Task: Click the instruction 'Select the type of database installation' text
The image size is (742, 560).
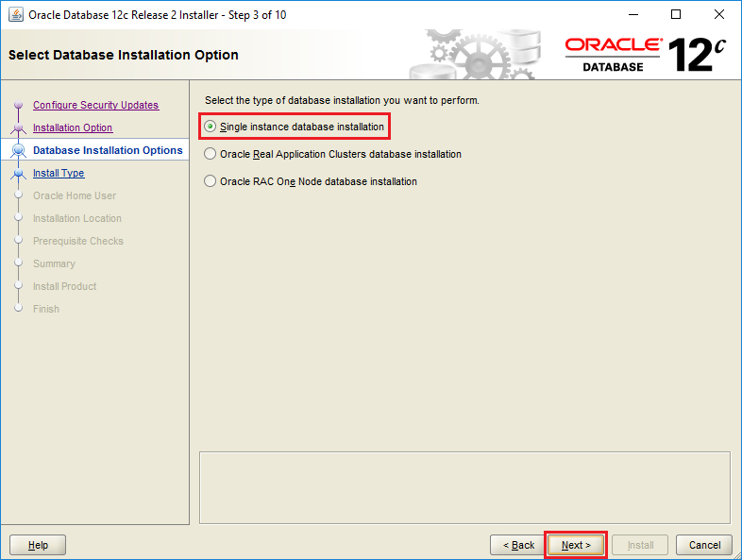Action: (342, 100)
